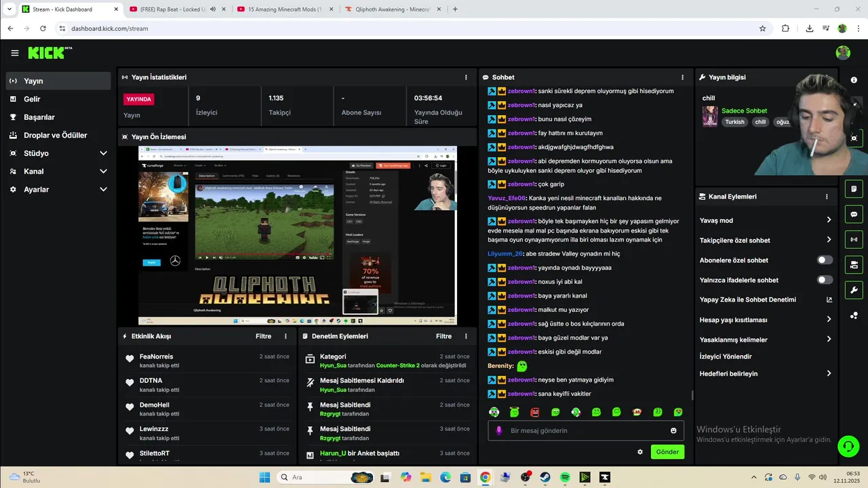Screen dimensions: 868x488
Task: Click the wrench icon in right sidebar
Action: [854, 290]
